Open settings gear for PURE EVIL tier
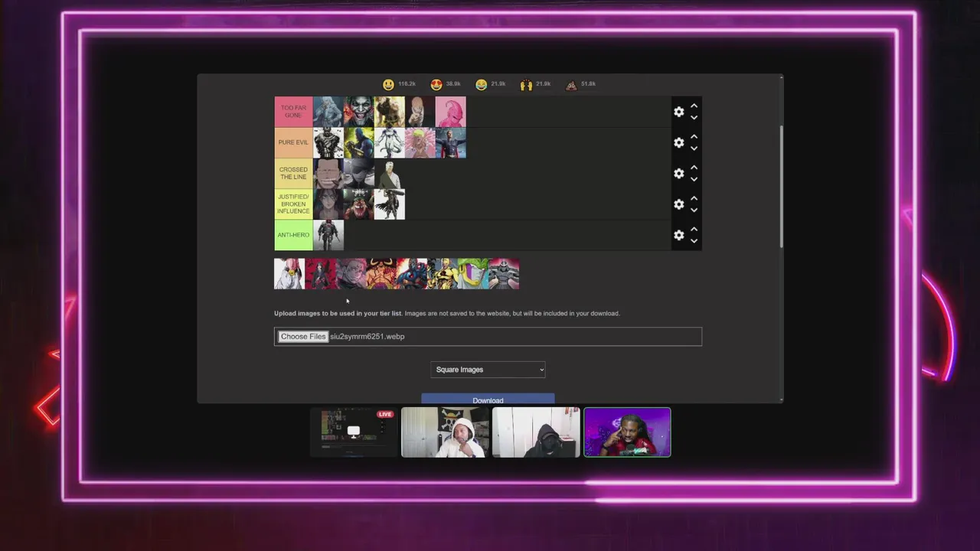The image size is (980, 551). 678,142
